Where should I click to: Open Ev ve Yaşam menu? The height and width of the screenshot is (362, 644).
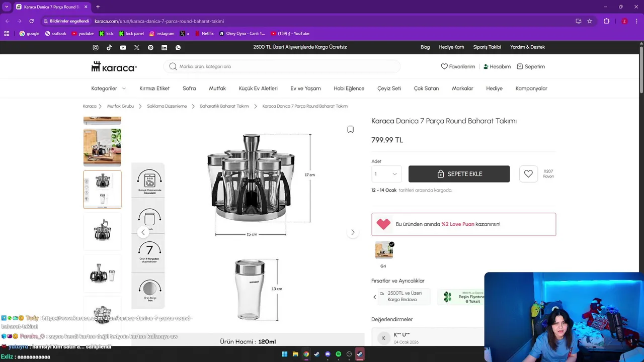(305, 88)
